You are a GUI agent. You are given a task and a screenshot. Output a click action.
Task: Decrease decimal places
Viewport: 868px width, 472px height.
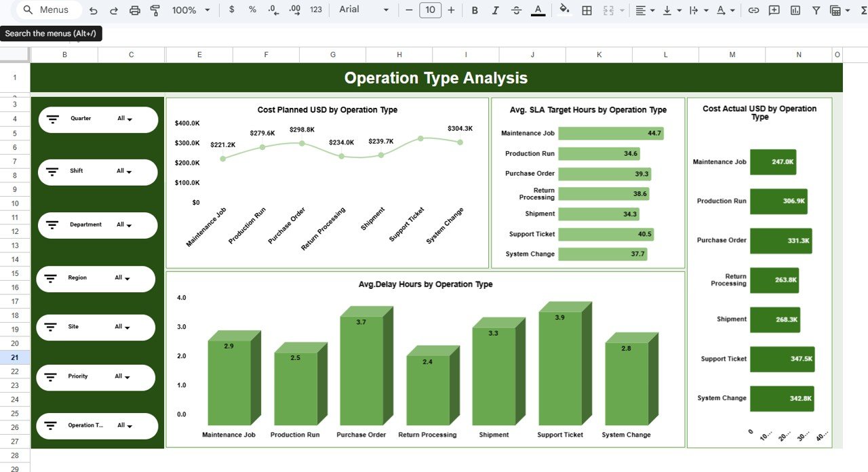click(273, 10)
